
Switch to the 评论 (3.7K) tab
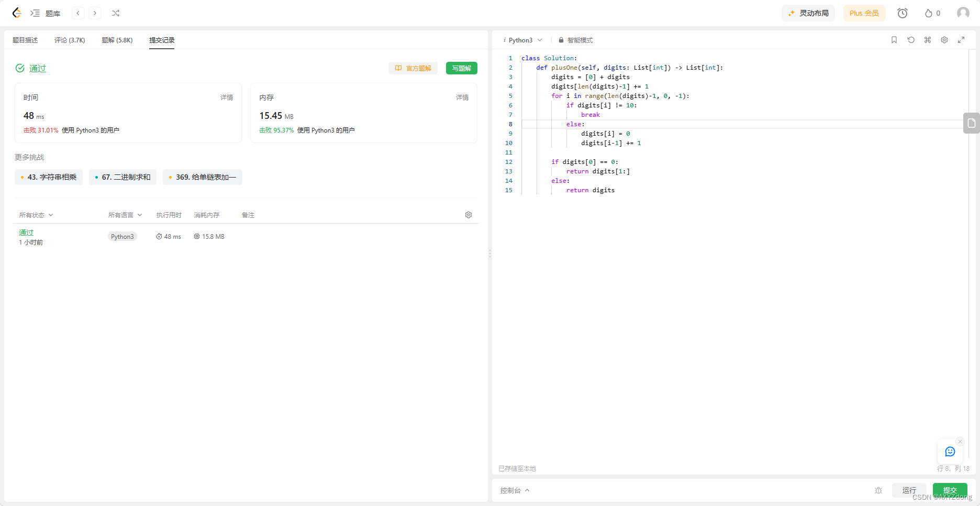(x=70, y=40)
